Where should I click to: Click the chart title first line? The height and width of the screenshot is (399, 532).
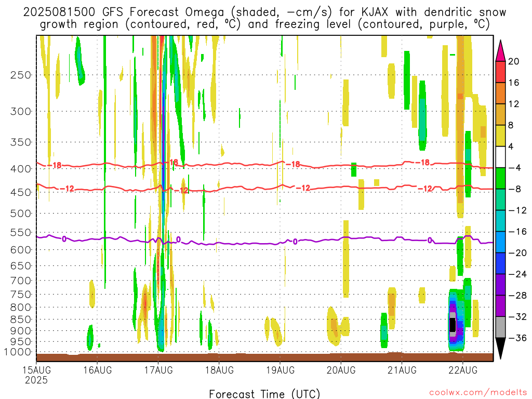coord(264,12)
